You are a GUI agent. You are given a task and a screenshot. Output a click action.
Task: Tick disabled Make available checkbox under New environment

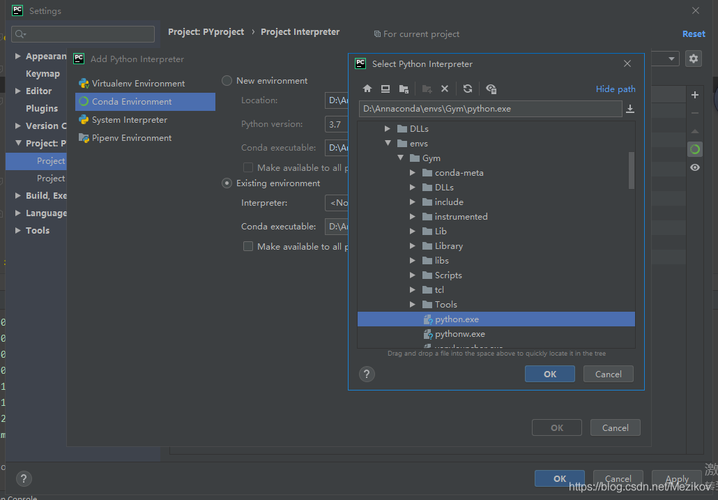click(248, 168)
